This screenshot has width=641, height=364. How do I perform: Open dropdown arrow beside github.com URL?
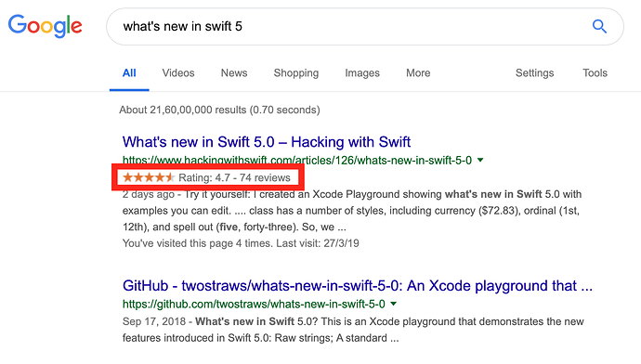coord(393,304)
